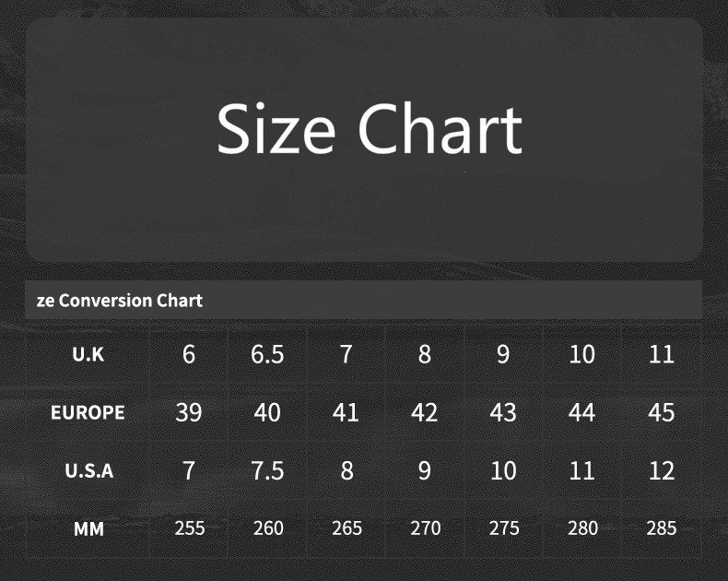The width and height of the screenshot is (728, 581).
Task: Select the MM row label
Action: point(88,528)
